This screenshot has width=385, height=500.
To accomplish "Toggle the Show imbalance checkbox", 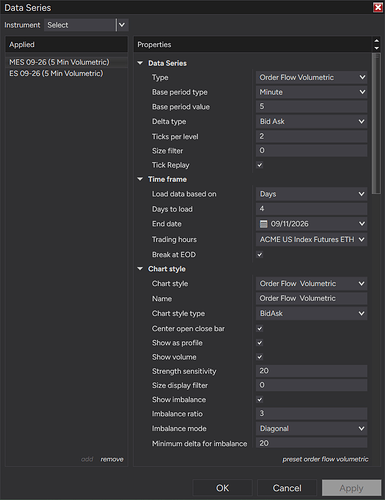I will [260, 400].
